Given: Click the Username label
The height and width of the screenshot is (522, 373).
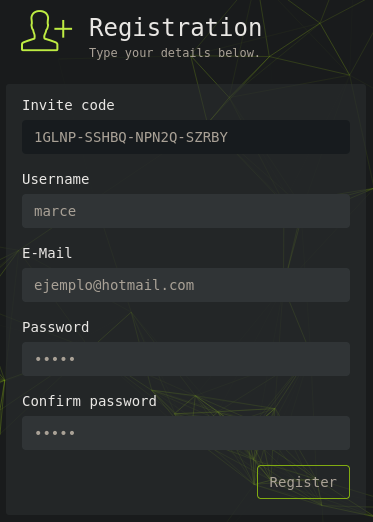Looking at the screenshot, I should [x=56, y=179].
